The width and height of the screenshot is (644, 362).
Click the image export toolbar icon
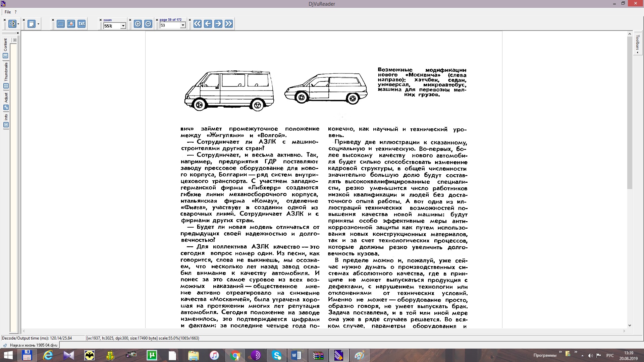point(71,24)
